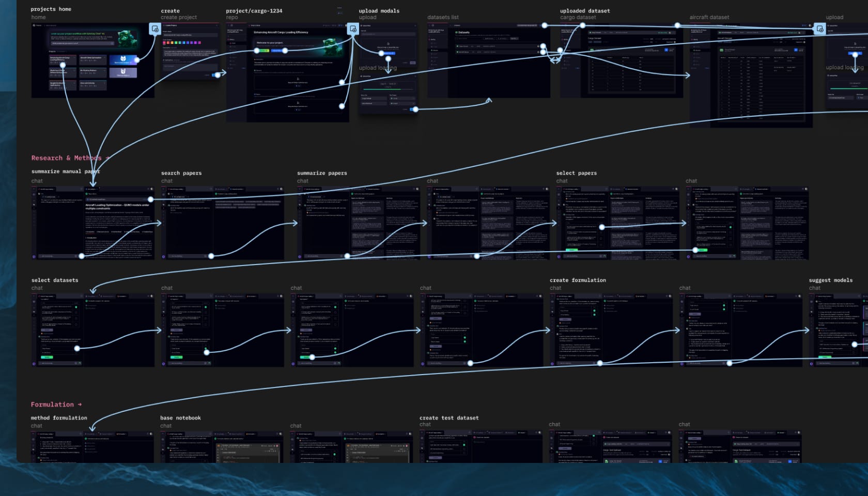Click the 'summarize papers' label
This screenshot has width=868, height=496.
coord(322,173)
